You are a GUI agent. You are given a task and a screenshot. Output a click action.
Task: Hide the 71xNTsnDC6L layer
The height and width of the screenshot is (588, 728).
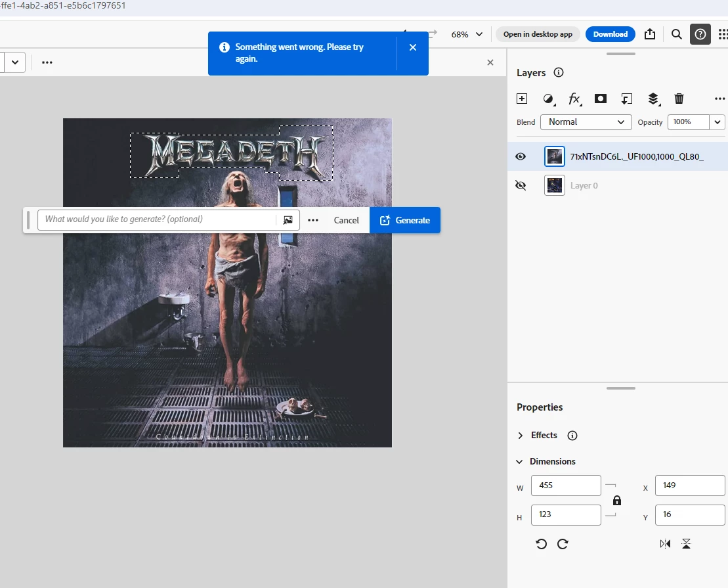pos(521,156)
